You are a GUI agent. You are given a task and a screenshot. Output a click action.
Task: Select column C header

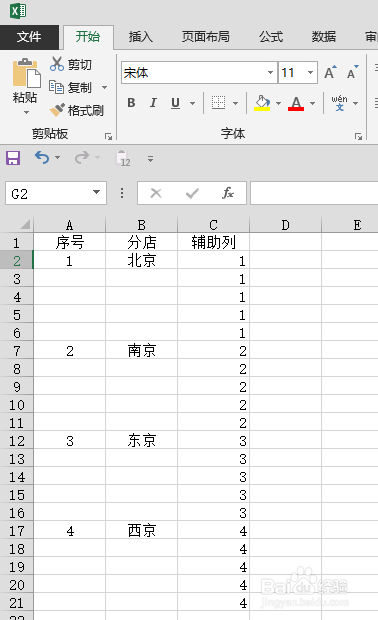tap(214, 225)
